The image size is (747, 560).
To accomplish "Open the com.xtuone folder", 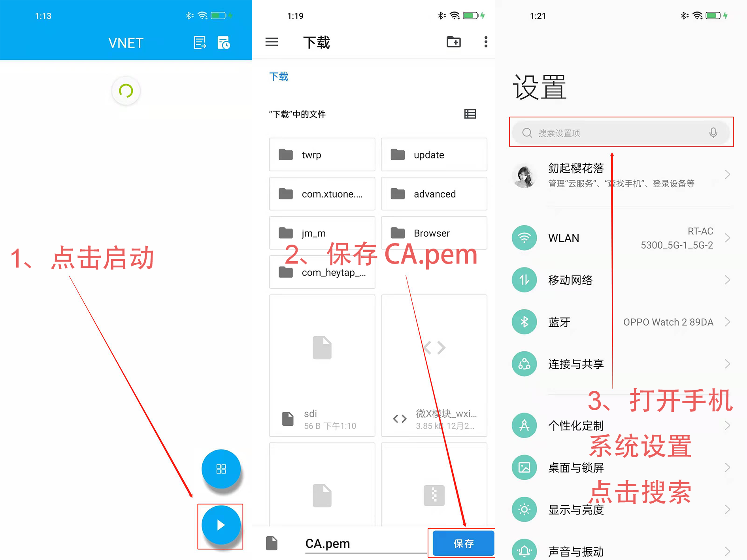I will pyautogui.click(x=322, y=194).
